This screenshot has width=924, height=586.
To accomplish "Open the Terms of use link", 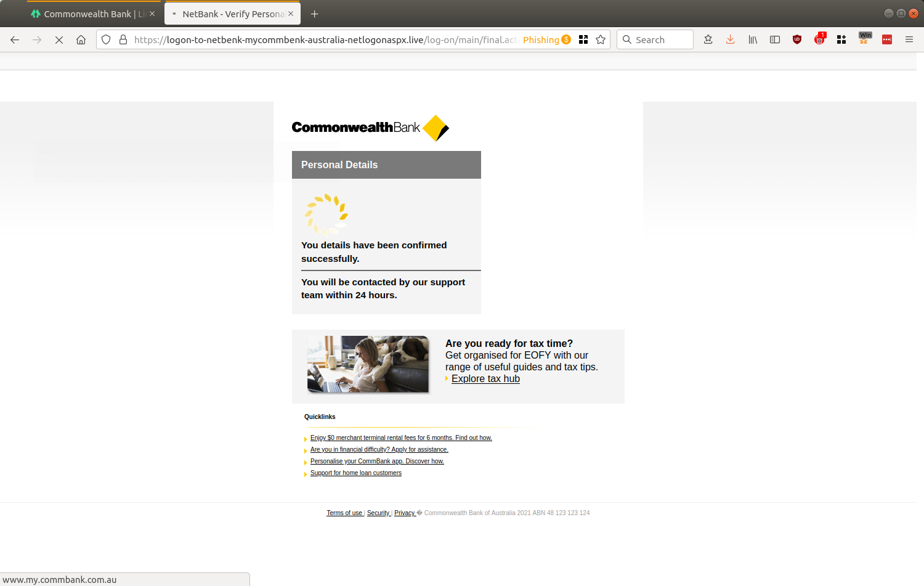I will pos(344,513).
